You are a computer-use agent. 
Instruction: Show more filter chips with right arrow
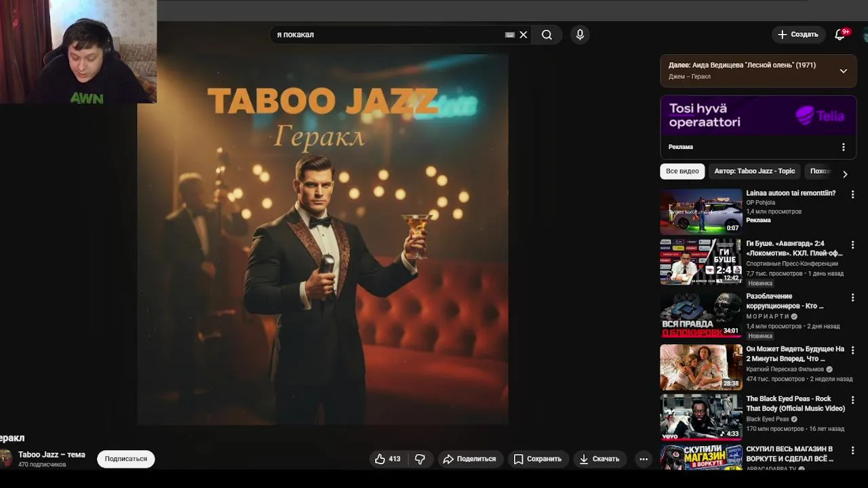(x=845, y=174)
